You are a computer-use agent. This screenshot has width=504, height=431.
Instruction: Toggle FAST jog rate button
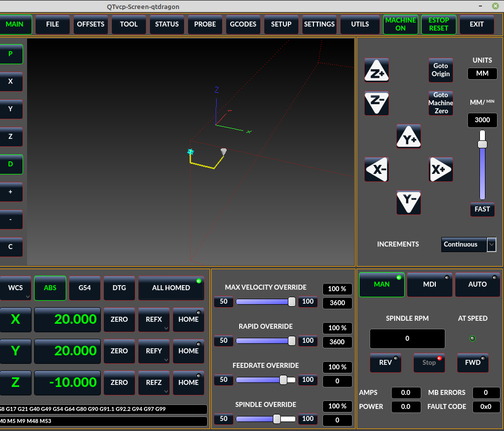click(x=482, y=209)
